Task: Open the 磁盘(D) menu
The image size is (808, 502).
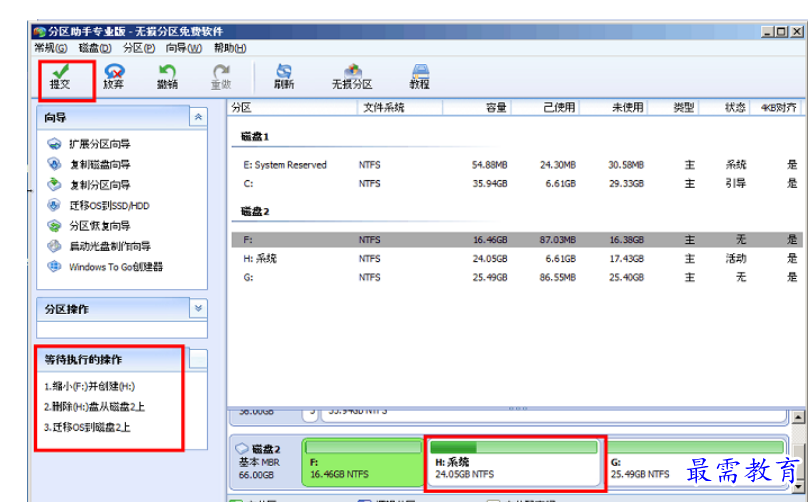Action: pos(95,48)
